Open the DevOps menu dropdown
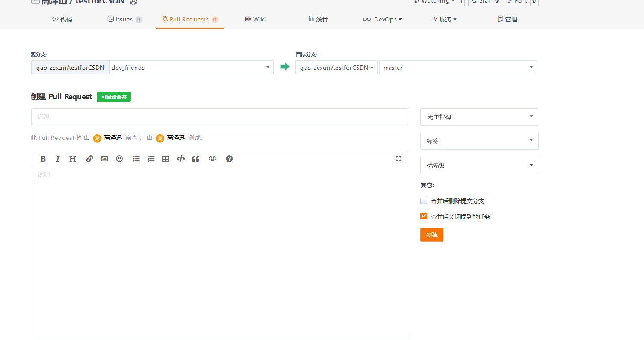This screenshot has width=644, height=340. 382,19
